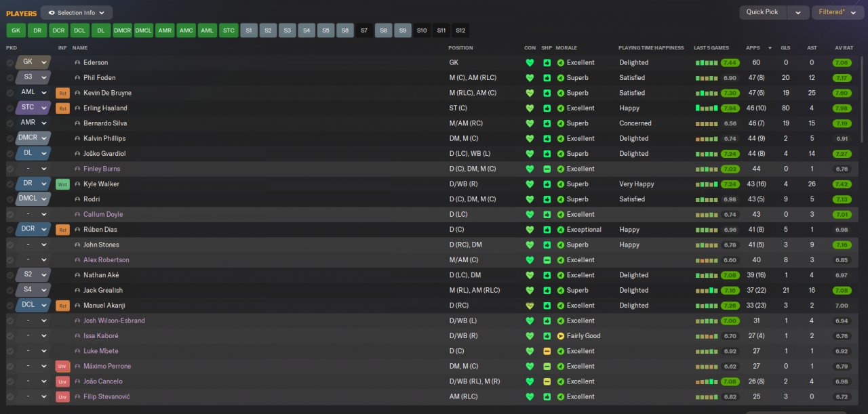868x414 pixels.
Task: Click Haaland's last 5 games form bars
Action: pos(707,108)
